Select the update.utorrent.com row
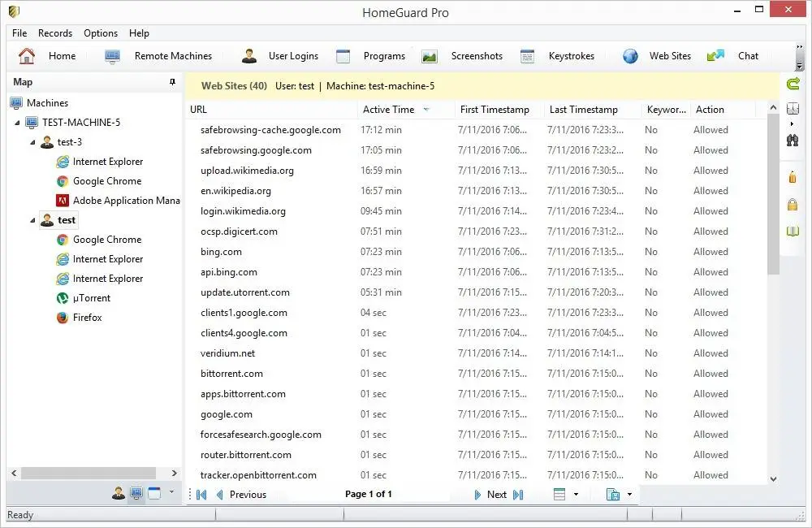The image size is (812, 528). (x=475, y=292)
